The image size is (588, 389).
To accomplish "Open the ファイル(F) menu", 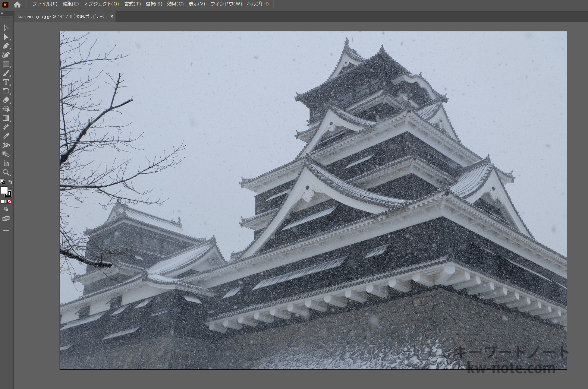I will pos(45,4).
